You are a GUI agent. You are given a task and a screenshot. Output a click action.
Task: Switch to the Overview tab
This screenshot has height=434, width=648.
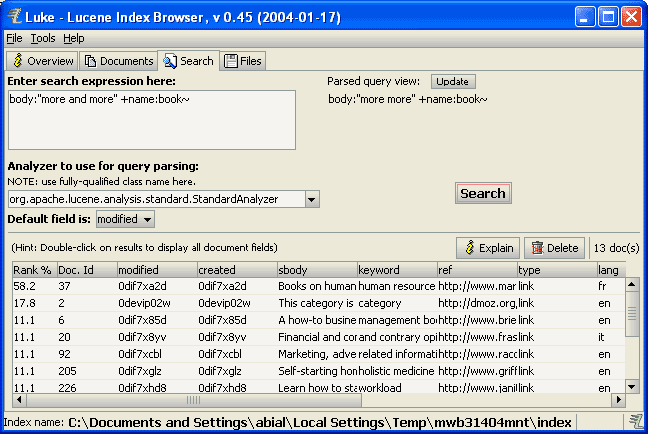43,61
